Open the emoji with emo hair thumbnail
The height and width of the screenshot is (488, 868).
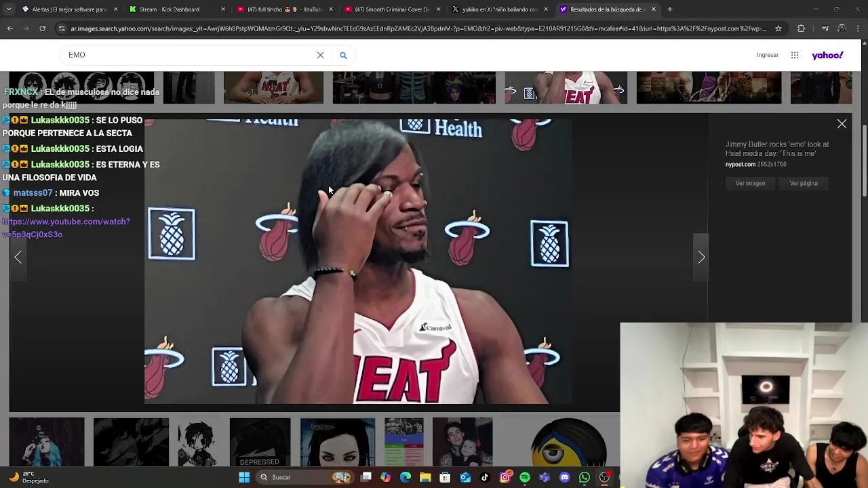pyautogui.click(x=568, y=443)
